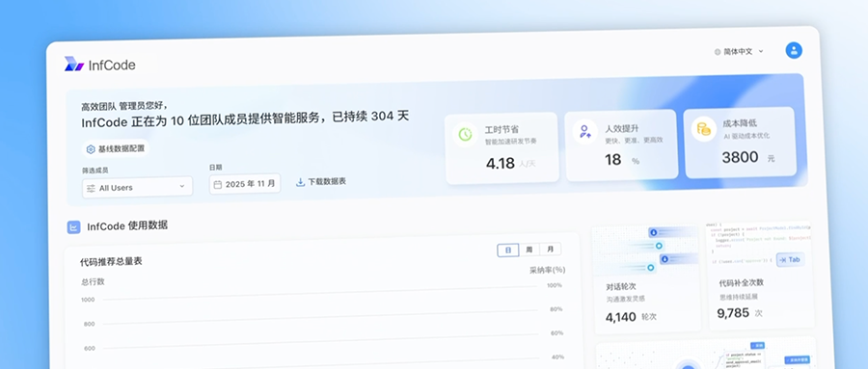Click the 下载数据表 download link
Screen dimensions: 868x369
[321, 181]
